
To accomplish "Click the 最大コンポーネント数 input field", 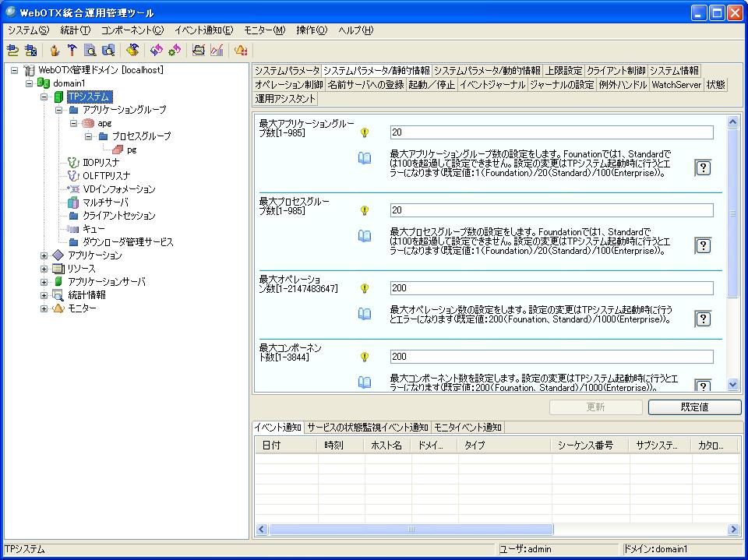I will pyautogui.click(x=551, y=357).
